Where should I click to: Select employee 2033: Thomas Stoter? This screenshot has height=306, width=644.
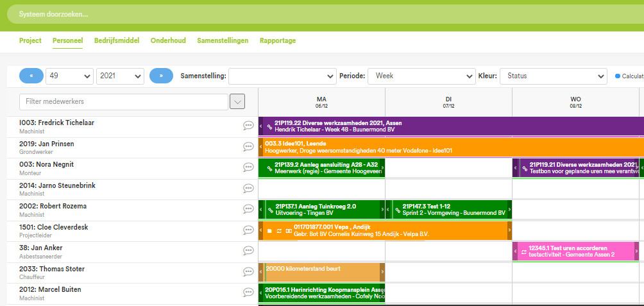(x=52, y=269)
